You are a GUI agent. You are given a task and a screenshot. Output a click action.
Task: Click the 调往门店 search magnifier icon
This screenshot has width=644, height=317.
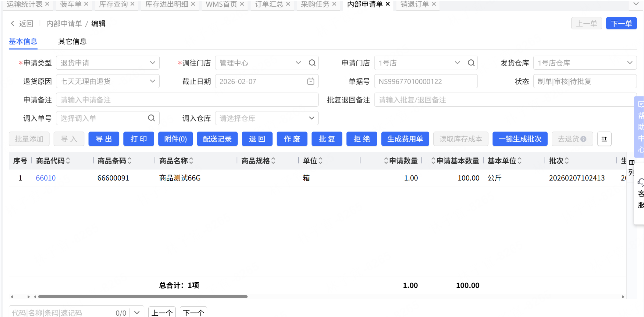coord(312,63)
